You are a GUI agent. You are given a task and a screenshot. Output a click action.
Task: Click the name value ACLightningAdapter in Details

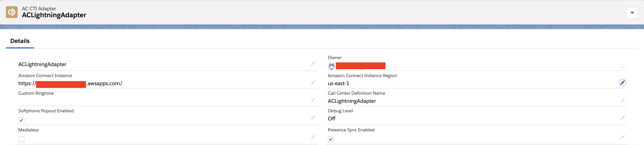pos(42,64)
